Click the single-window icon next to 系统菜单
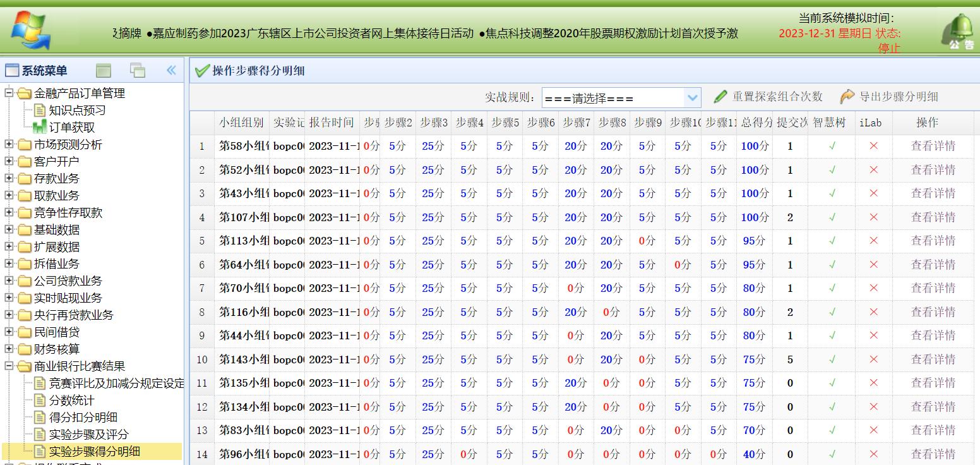The image size is (980, 465). point(103,70)
